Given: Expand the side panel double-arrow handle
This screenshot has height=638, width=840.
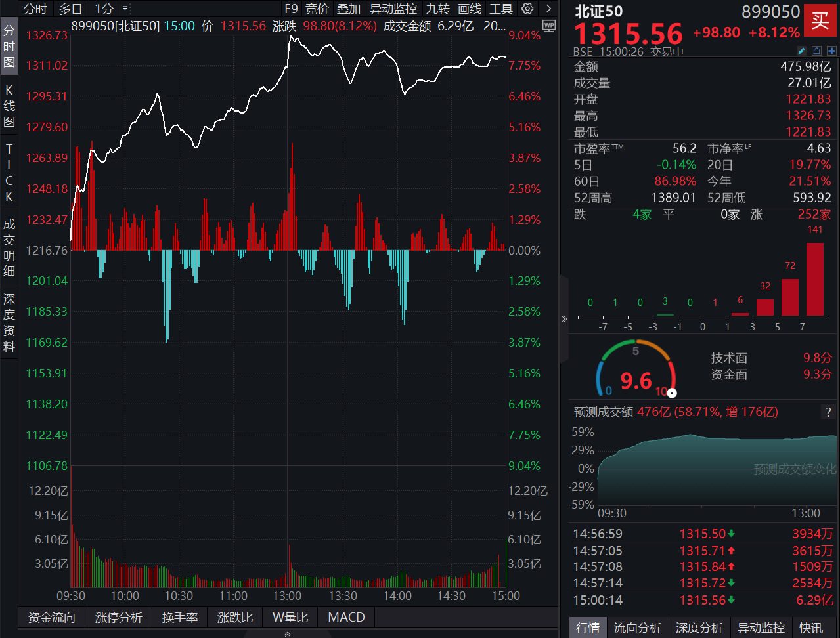Looking at the screenshot, I should [564, 319].
